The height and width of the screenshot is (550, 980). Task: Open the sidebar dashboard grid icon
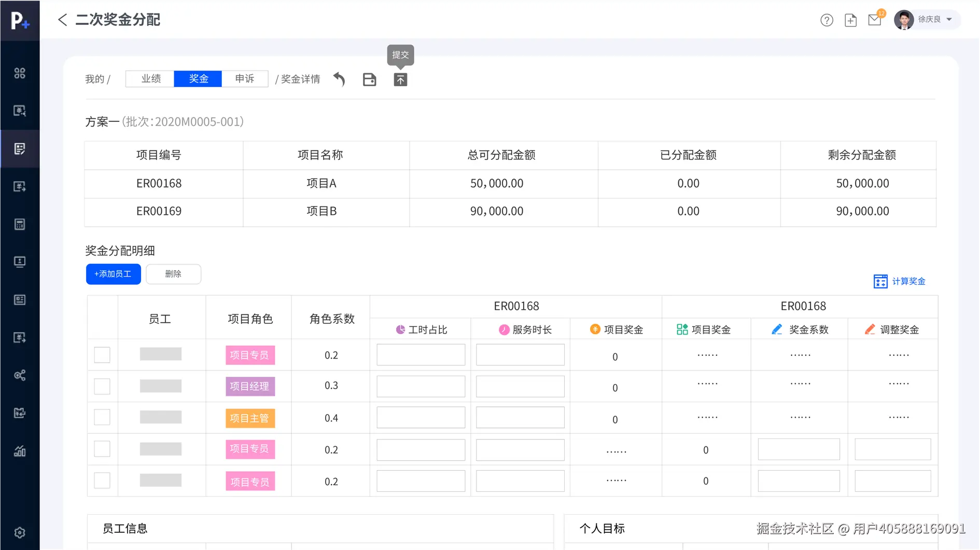coord(20,73)
